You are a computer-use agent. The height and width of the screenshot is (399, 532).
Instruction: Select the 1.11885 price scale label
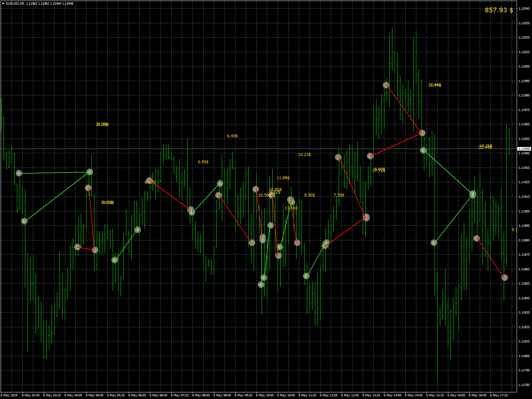[524, 240]
